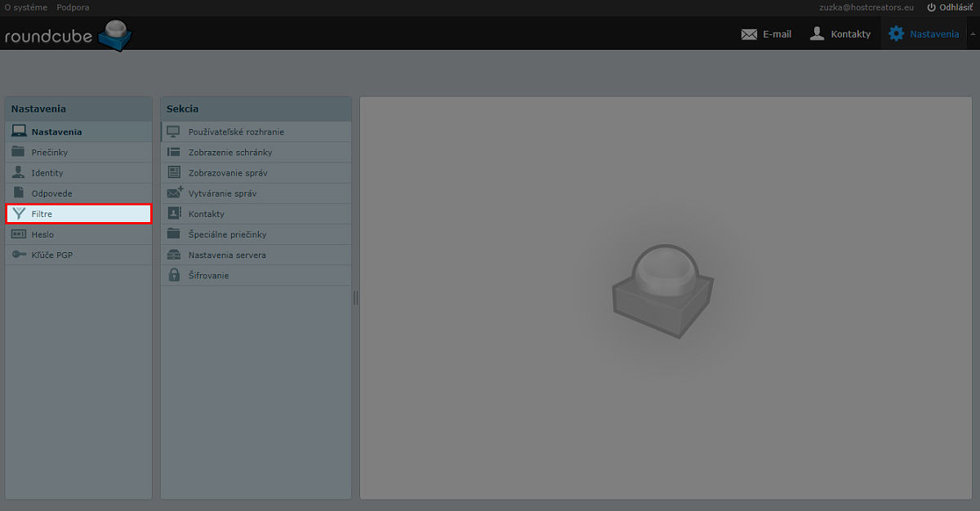Select the Zobrazovanie správ section
Screen dimensions: 980x511
click(256, 172)
